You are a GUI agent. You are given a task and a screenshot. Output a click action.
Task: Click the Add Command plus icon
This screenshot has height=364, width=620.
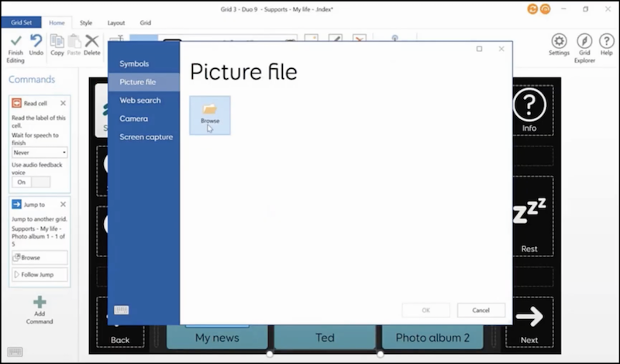(40, 302)
